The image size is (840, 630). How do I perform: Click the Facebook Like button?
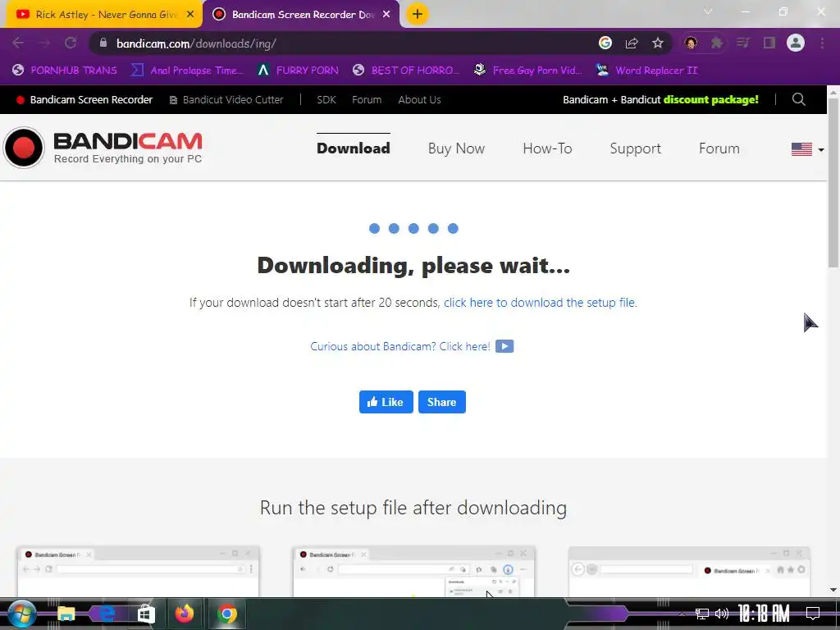386,402
